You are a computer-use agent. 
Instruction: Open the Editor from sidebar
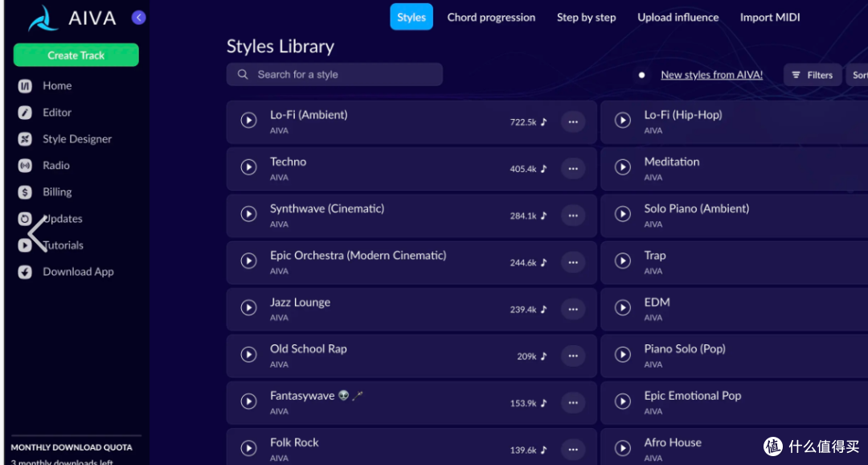tap(57, 113)
